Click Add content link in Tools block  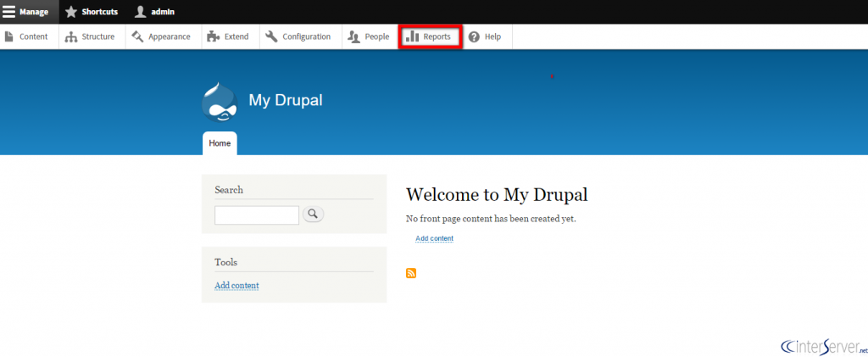click(x=236, y=286)
